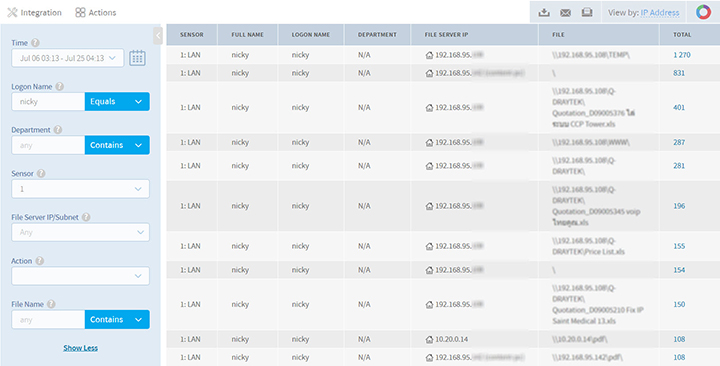720x366 pixels.
Task: Click the help icon next to Sensor
Action: tap(41, 174)
